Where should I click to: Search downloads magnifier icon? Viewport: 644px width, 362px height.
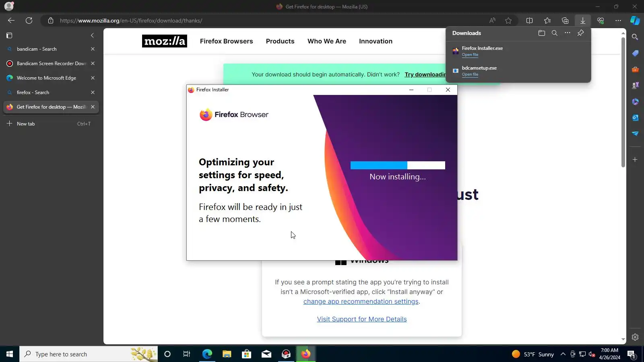pyautogui.click(x=555, y=33)
